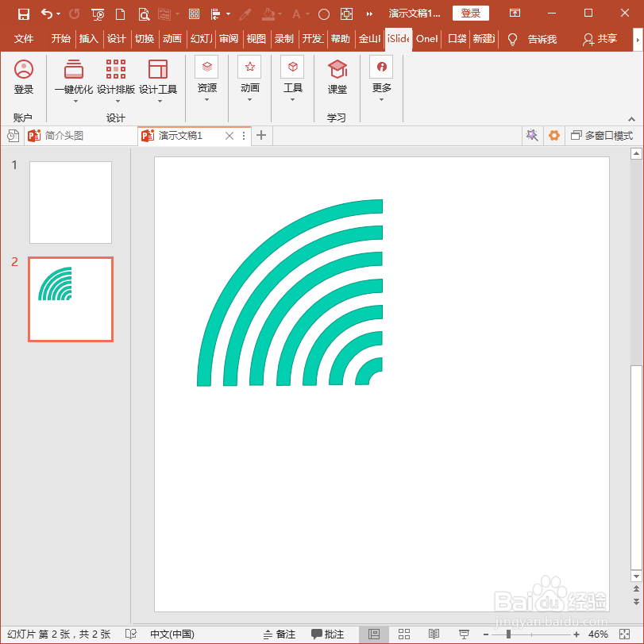Start Slide Show from the status bar
Image resolution: width=644 pixels, height=644 pixels.
[464, 634]
